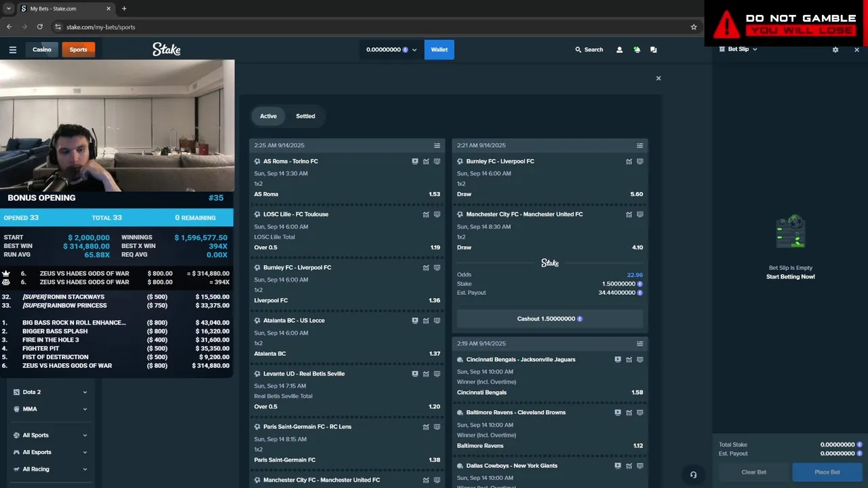
Task: Open options menu for 2:19 AM bet slip
Action: click(x=639, y=344)
